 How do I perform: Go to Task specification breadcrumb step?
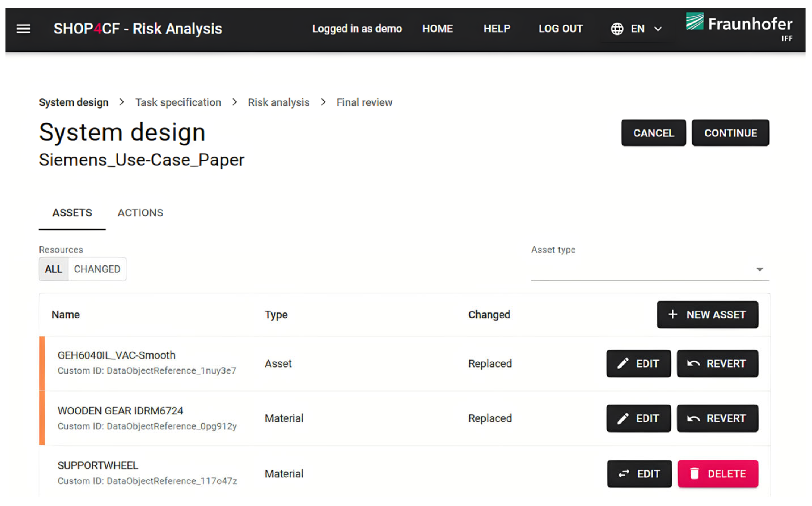click(178, 102)
